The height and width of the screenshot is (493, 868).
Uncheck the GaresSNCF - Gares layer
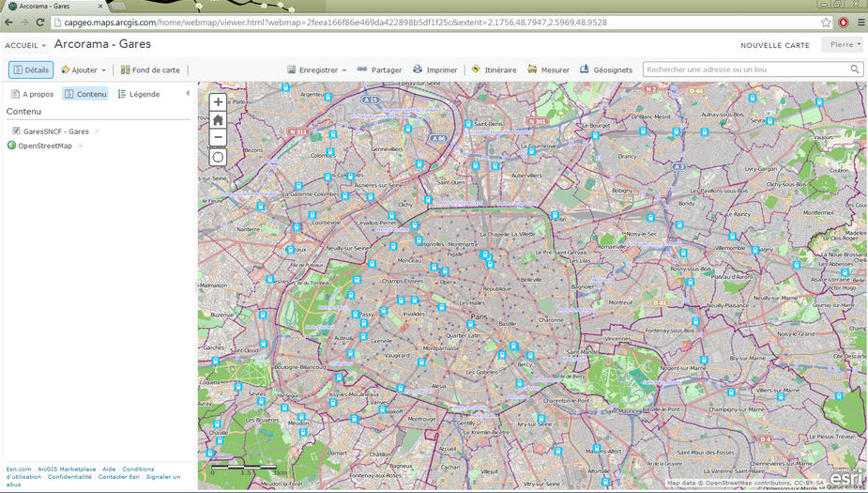coord(16,131)
